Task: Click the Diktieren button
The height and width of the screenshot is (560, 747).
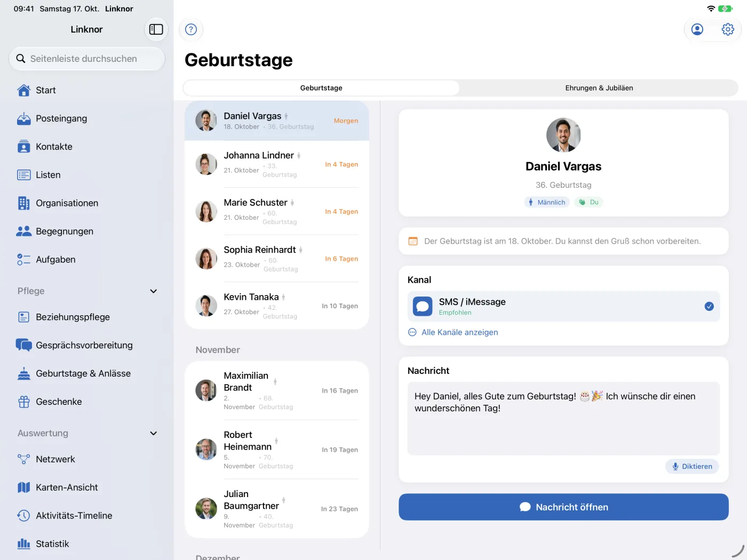Action: pos(692,466)
